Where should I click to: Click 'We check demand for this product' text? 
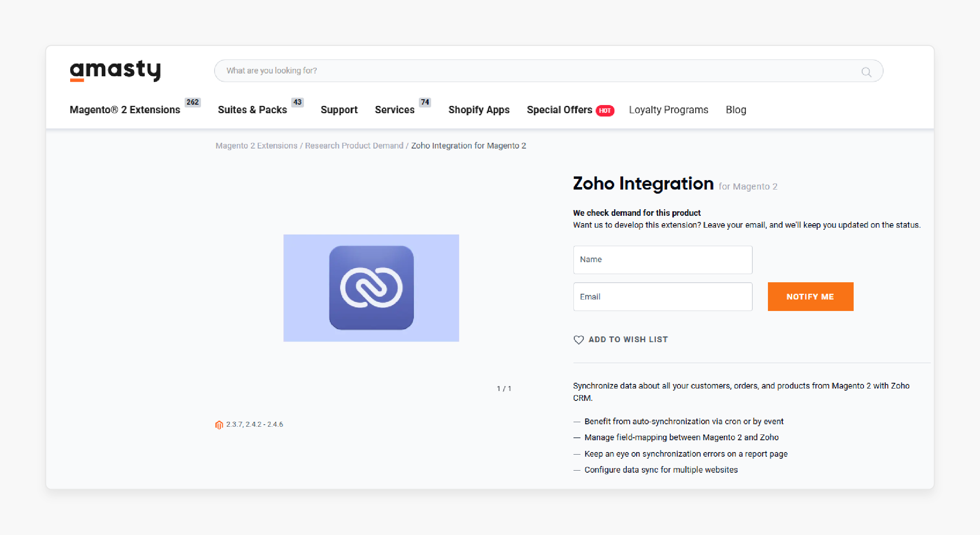637,213
